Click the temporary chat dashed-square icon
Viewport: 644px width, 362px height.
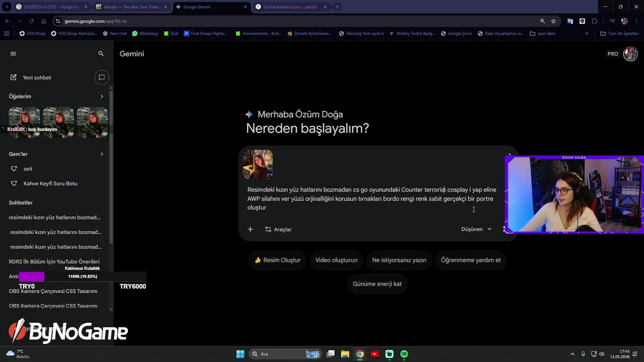coord(102,77)
